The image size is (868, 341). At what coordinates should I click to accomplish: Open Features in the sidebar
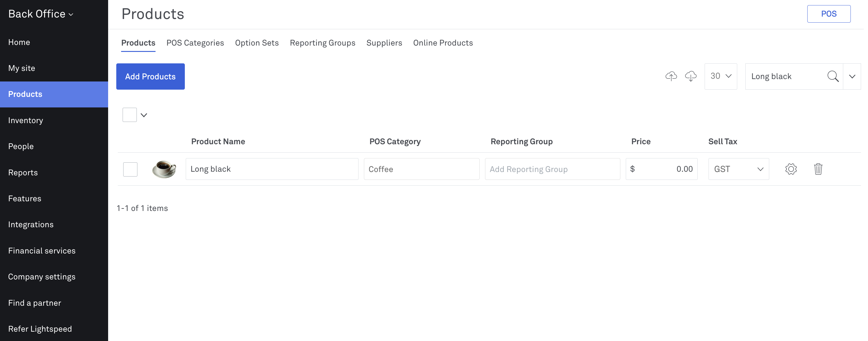54,199
